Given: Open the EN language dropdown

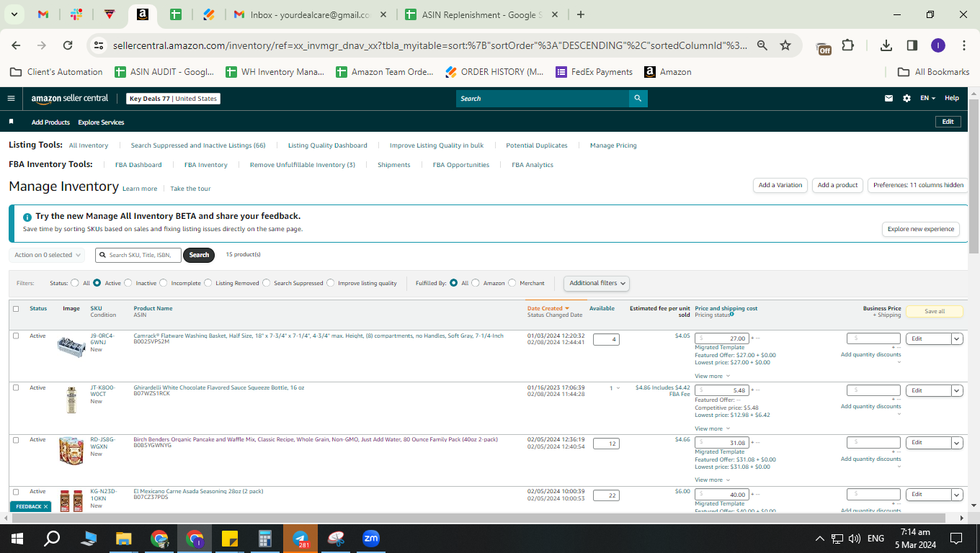Looking at the screenshot, I should pos(927,99).
